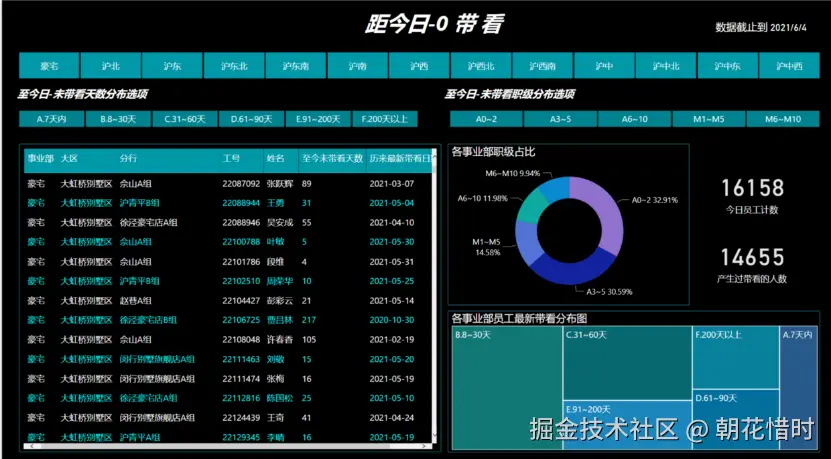Image resolution: width=831 pixels, height=459 pixels.
Task: Click the table's scroll left arrow
Action: (x=31, y=446)
